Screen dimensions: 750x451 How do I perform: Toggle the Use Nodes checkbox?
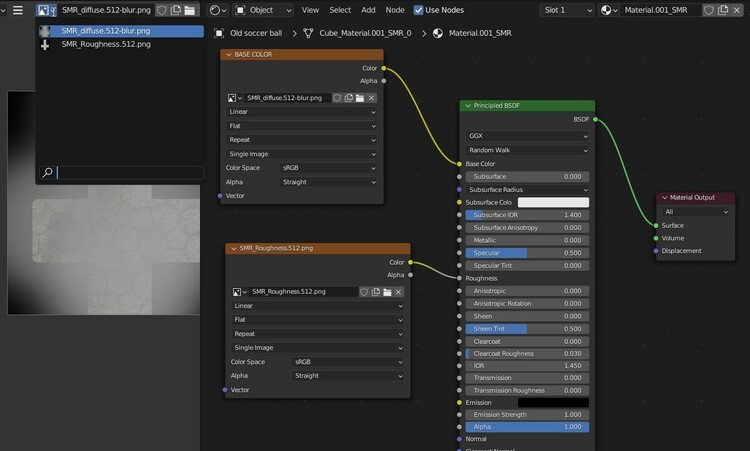419,10
